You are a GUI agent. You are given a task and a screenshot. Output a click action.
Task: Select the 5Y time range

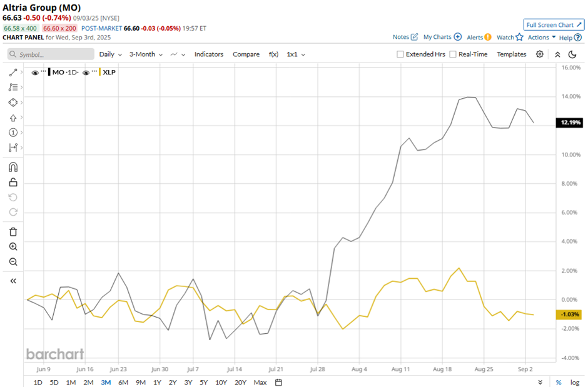coord(203,382)
